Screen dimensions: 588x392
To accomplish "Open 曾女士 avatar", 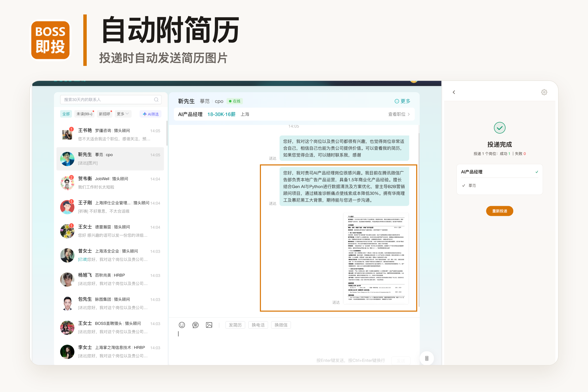I will (x=67, y=255).
